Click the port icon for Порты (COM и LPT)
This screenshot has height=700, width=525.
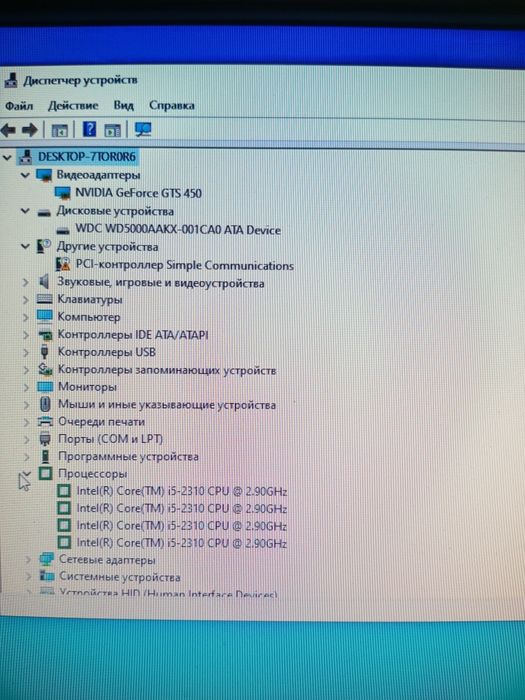tap(45, 439)
